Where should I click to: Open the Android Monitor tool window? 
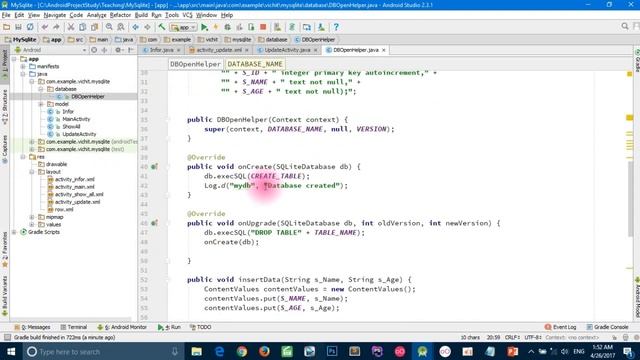click(122, 327)
